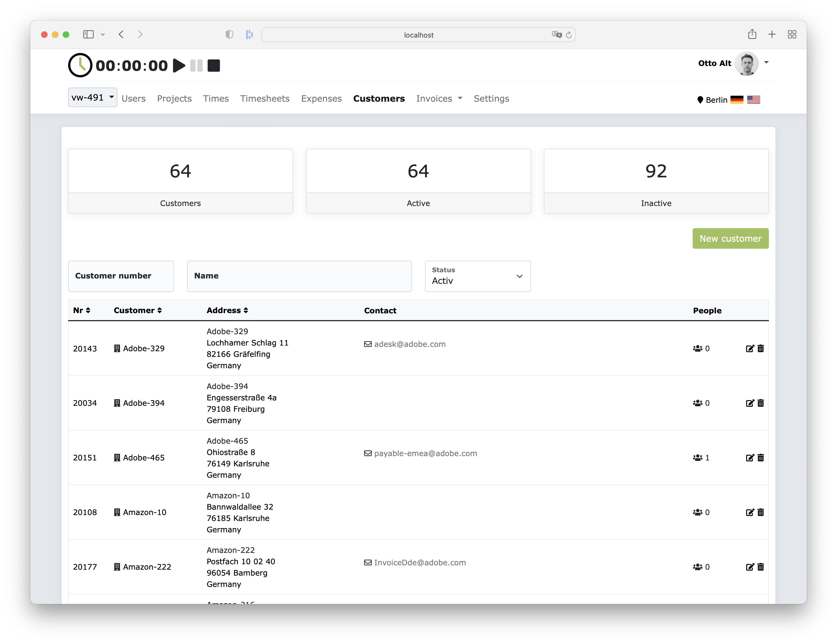Screen dimensions: 837x644
Task: Select the 64 Customers stat card
Action: (x=181, y=181)
